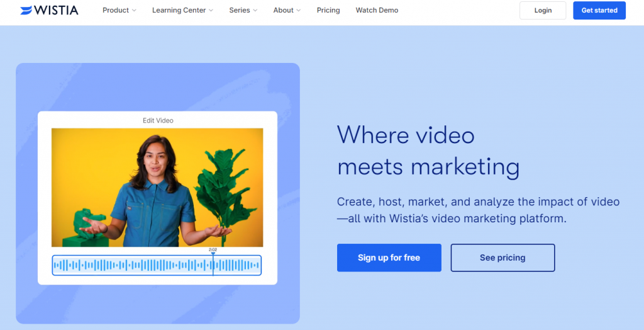Open the About menu

click(x=283, y=10)
